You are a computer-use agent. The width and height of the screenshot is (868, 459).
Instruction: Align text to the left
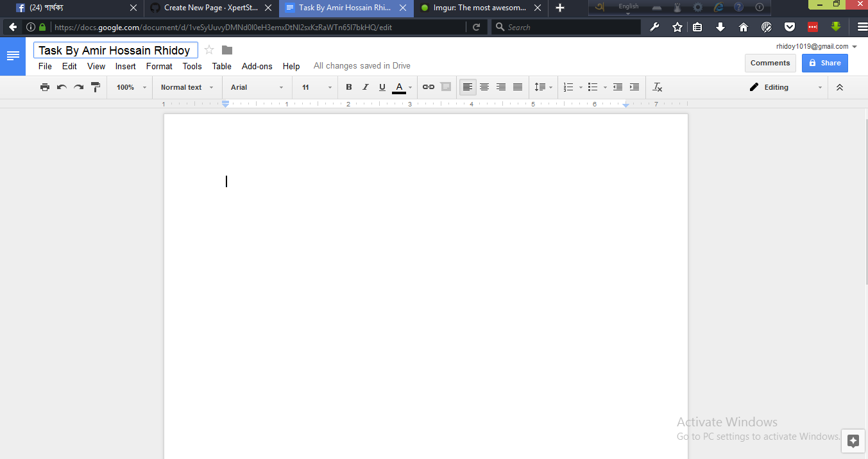point(468,87)
